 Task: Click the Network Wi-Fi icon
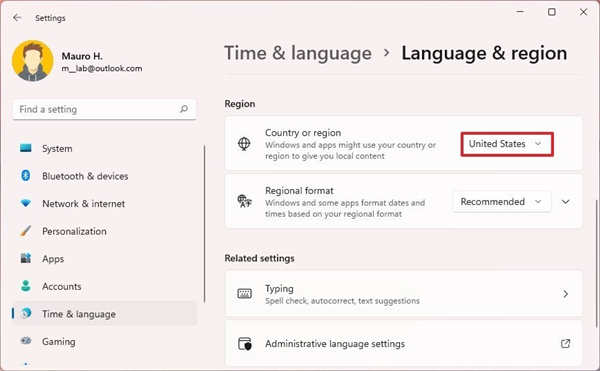pos(26,203)
